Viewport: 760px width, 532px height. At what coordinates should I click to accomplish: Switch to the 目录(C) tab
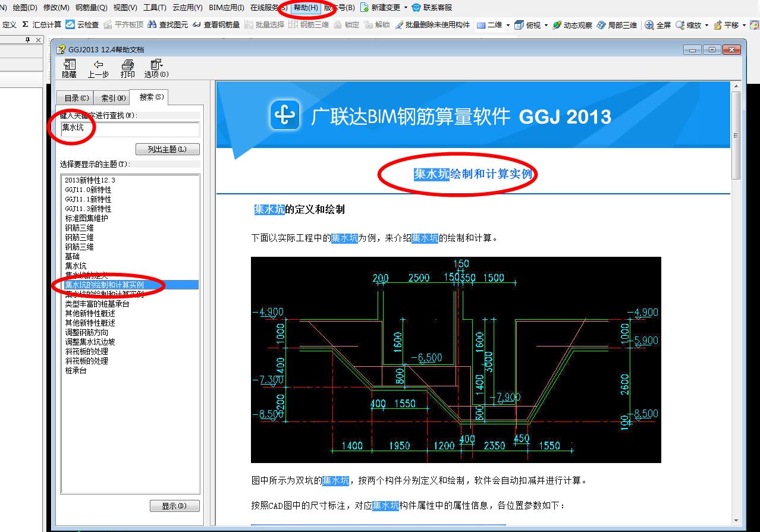[76, 98]
